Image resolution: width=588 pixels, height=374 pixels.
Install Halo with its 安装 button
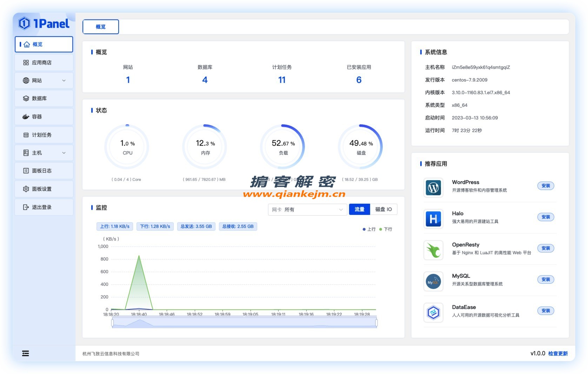point(546,217)
